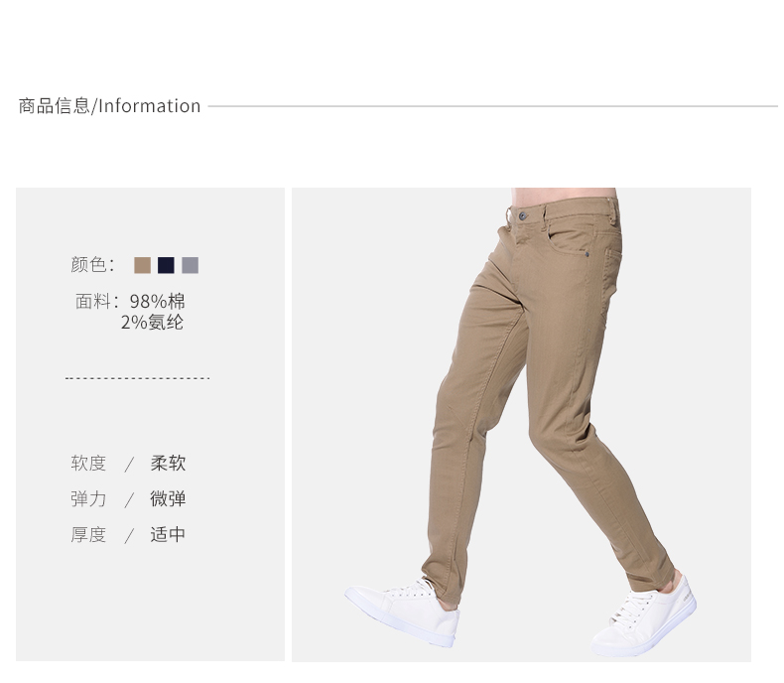
Task: Click the 微弹 elasticity value
Action: [x=168, y=499]
